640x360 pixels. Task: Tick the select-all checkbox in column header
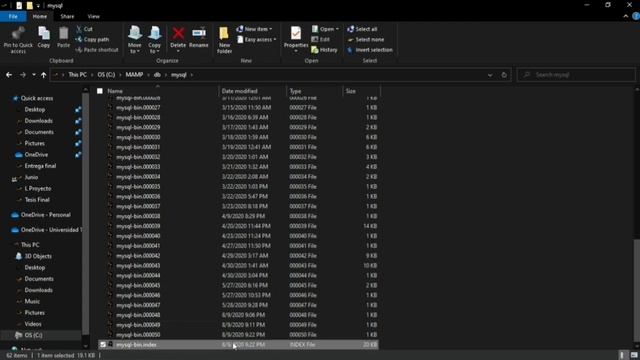(100, 91)
